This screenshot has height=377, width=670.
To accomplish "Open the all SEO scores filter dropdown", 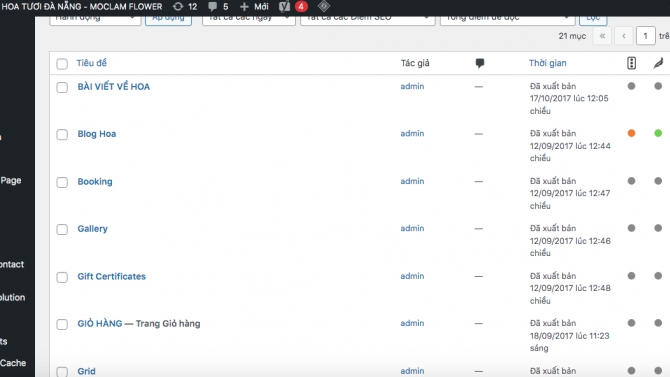I will [x=367, y=20].
